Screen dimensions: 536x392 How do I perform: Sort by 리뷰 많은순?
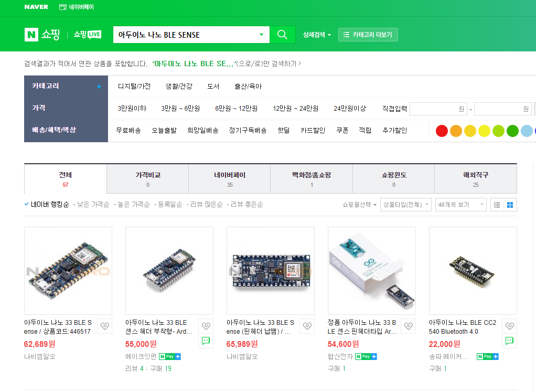pyautogui.click(x=207, y=205)
